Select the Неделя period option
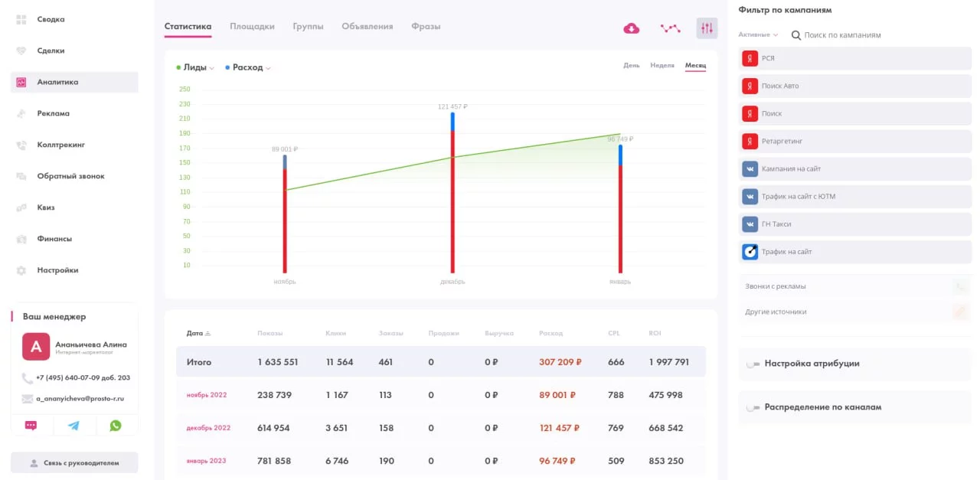Image resolution: width=980 pixels, height=480 pixels. 662,66
